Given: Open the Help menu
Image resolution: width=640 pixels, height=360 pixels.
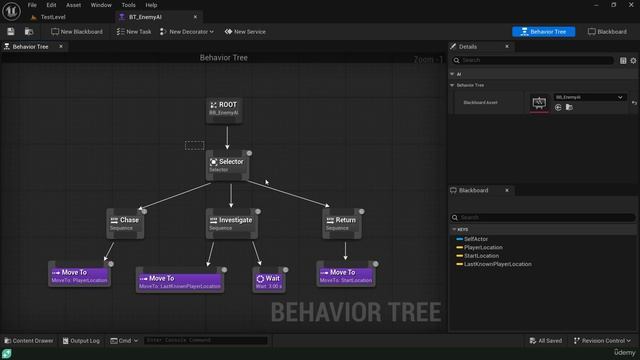Looking at the screenshot, I should (x=151, y=5).
